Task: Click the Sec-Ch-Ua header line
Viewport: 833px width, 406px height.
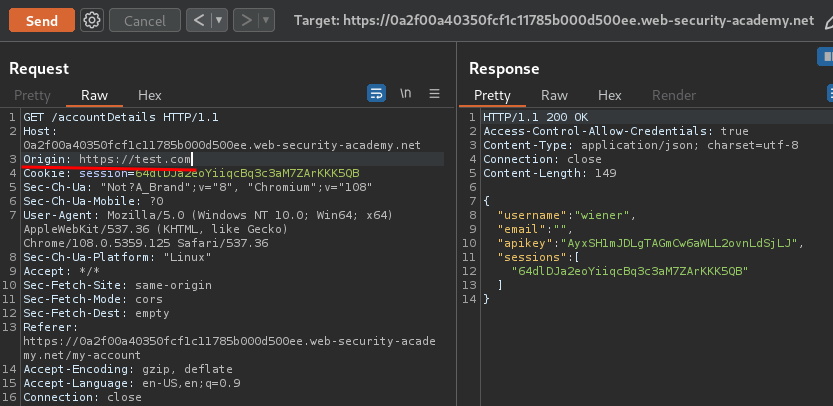Action: [x=198, y=187]
